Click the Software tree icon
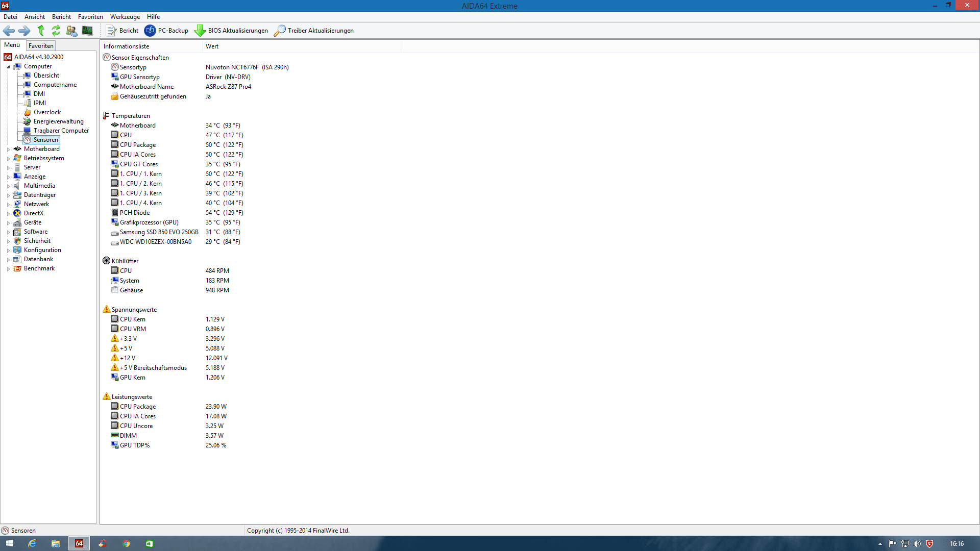Viewport: 980px width, 551px height. pos(17,232)
